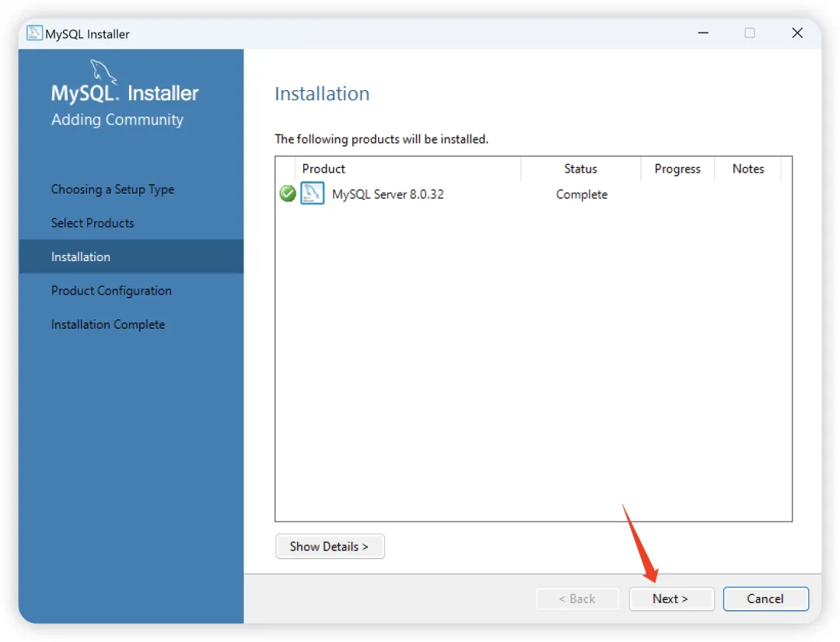Click the MySQL dolphin logo in sidebar
Screen dimensions: 840x642
point(103,72)
